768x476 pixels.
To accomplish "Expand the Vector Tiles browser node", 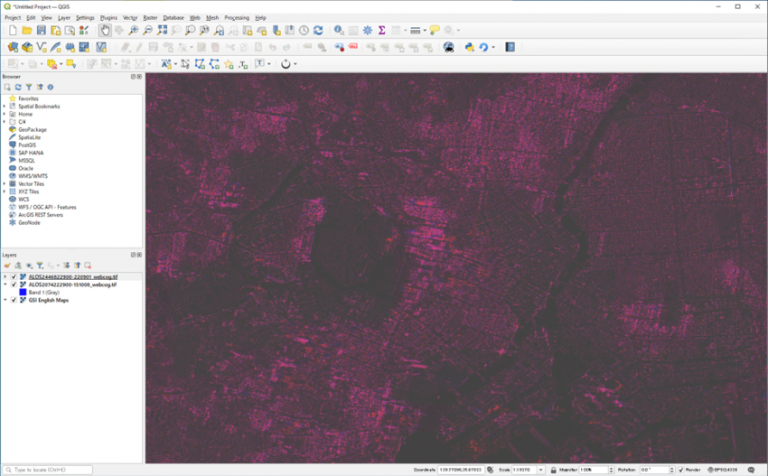I will click(x=4, y=184).
